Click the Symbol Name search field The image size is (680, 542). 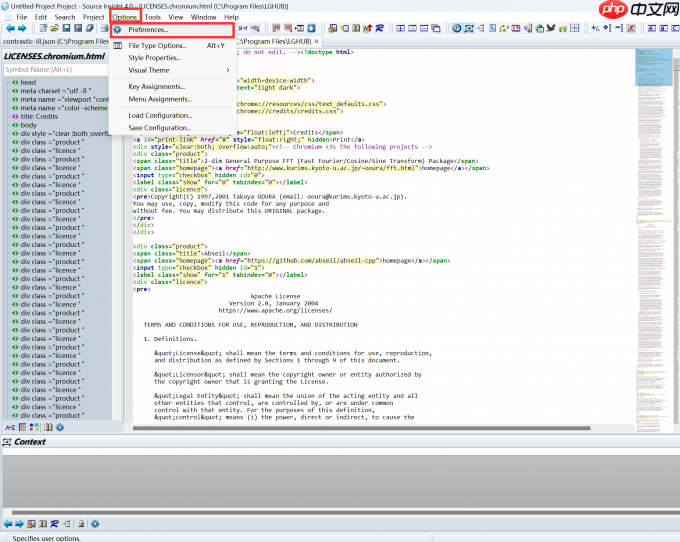coord(54,70)
